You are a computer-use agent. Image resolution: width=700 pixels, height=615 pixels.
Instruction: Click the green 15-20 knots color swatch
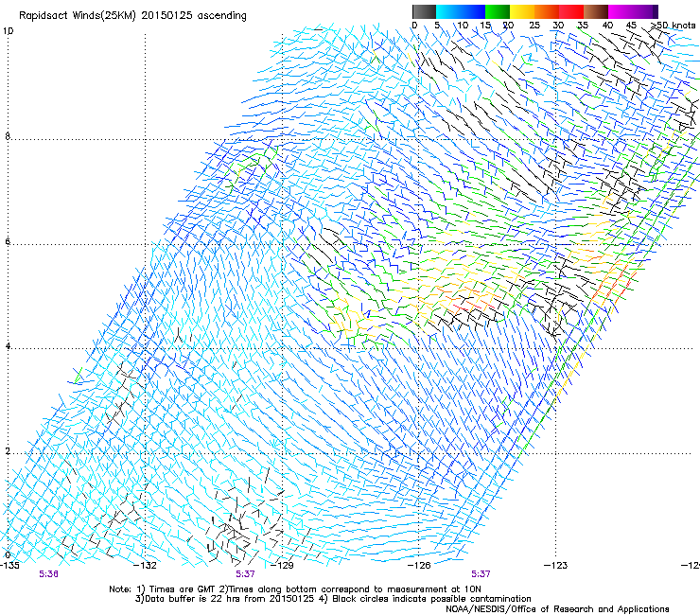click(498, 11)
